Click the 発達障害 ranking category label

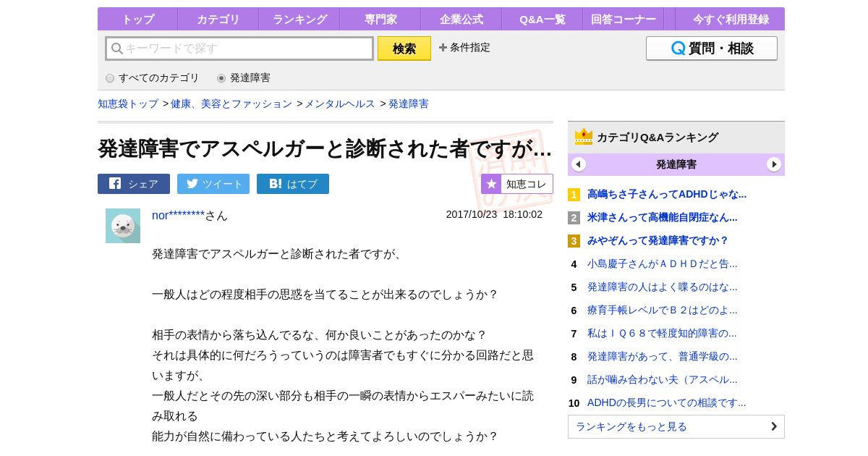(676, 164)
